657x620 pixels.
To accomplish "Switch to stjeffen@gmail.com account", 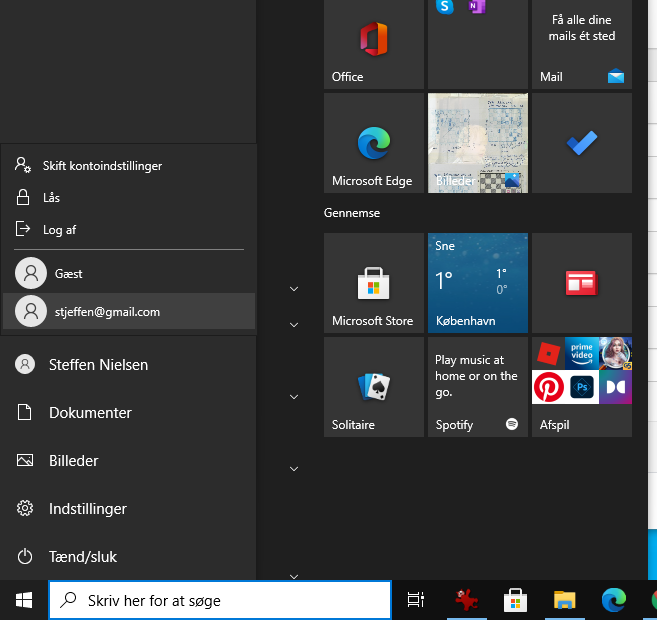I will (x=129, y=311).
